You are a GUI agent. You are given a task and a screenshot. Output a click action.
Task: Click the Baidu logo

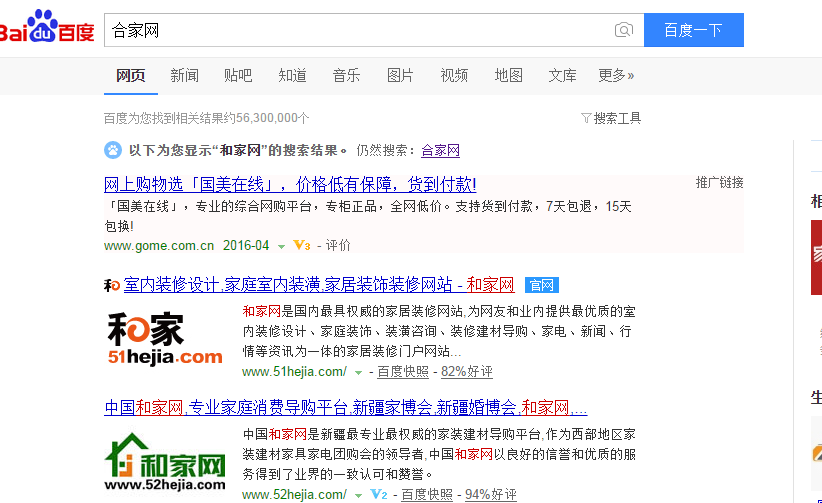click(x=46, y=27)
